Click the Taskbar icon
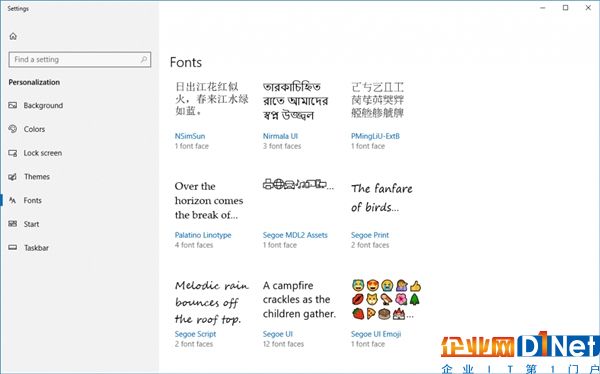 pos(13,248)
